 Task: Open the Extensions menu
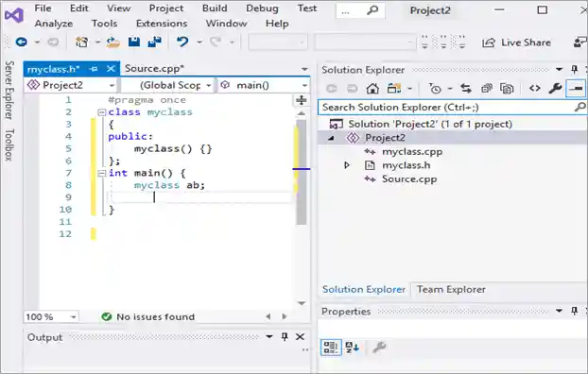(x=162, y=24)
